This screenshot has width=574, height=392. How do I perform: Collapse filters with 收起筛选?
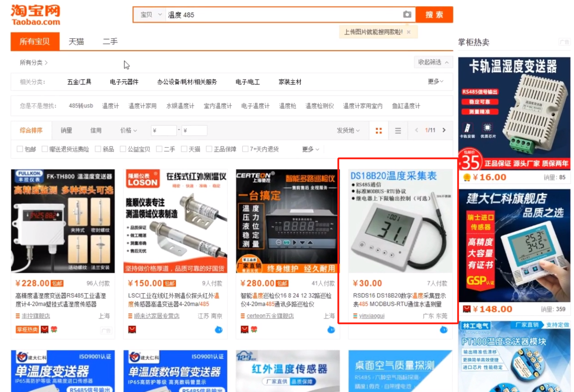(433, 62)
